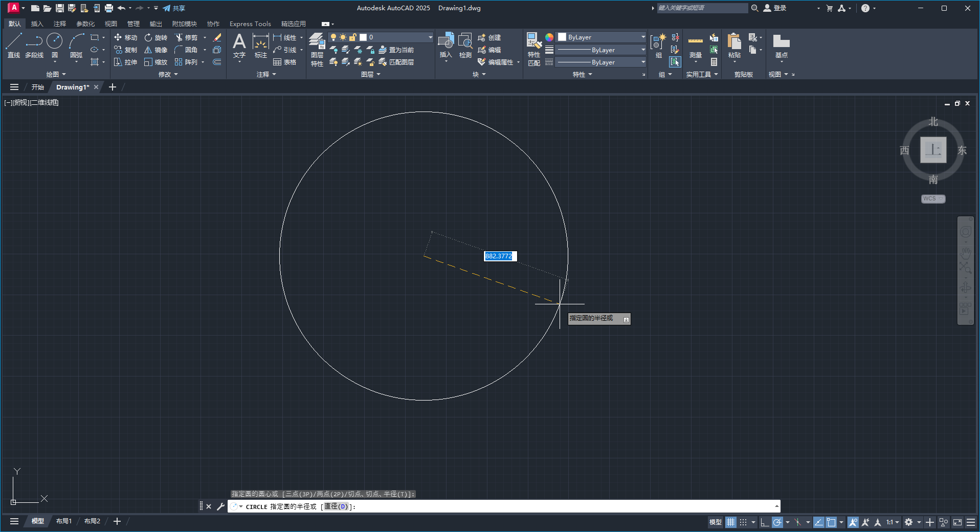Image resolution: width=980 pixels, height=532 pixels.
Task: Open the Express Tools ribbon tab
Action: [250, 24]
